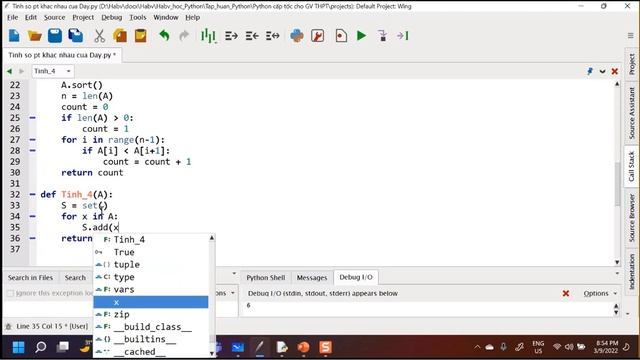
Task: Save the current file with disk icon
Action: pyautogui.click(x=55, y=36)
